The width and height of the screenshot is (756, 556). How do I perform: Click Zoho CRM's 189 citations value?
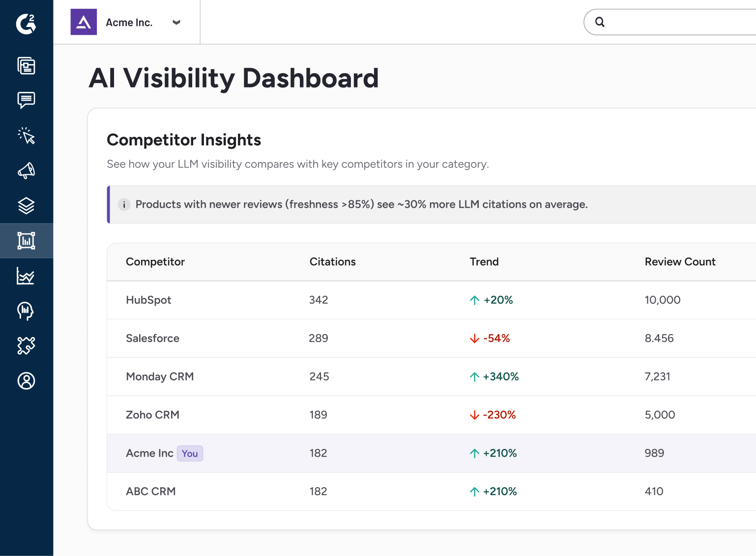click(x=319, y=415)
